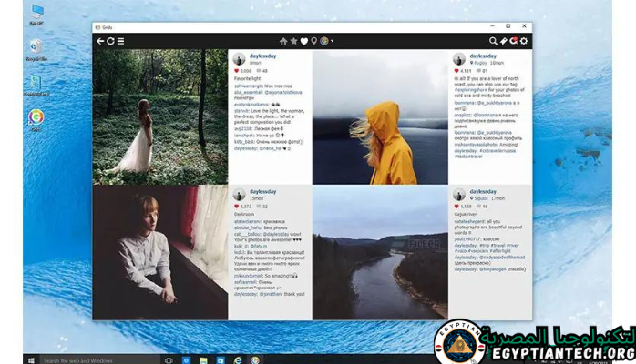Viewport: 636px width, 364px height.
Task: Go to the home feed icon
Action: (283, 41)
